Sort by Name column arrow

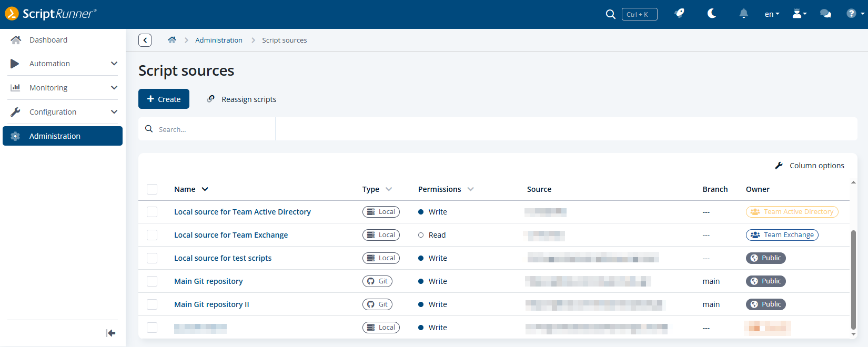(x=205, y=189)
